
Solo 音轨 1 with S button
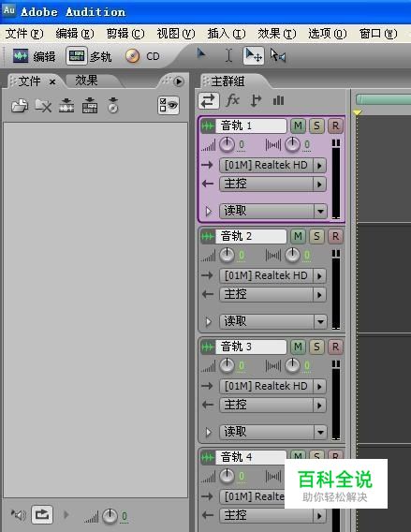(x=316, y=126)
